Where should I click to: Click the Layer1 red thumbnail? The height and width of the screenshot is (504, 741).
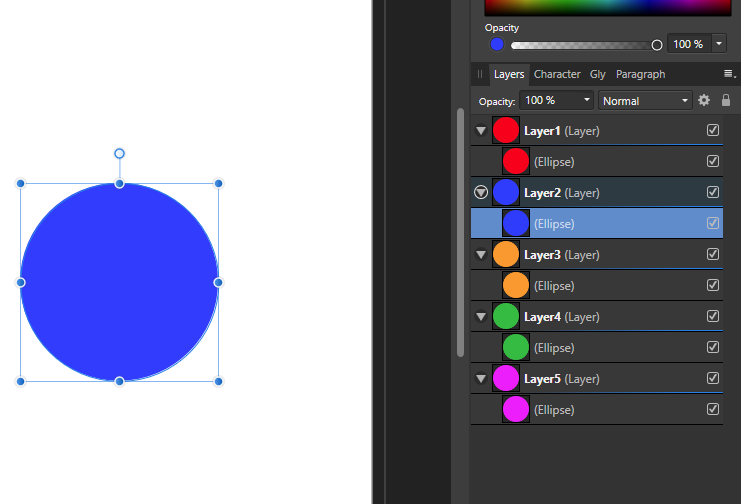(506, 130)
